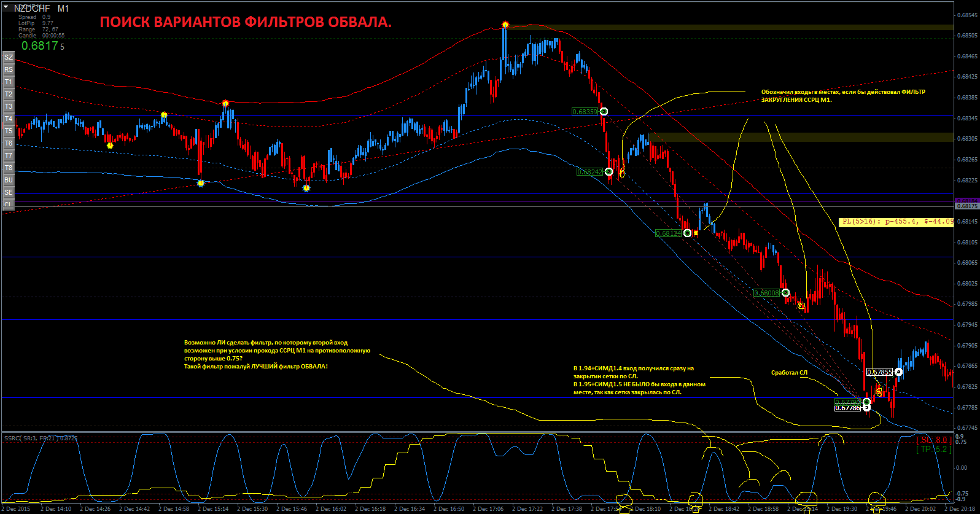Click the red [ SL: 8.0 ] label
This screenshot has height=514, width=980.
(x=934, y=440)
